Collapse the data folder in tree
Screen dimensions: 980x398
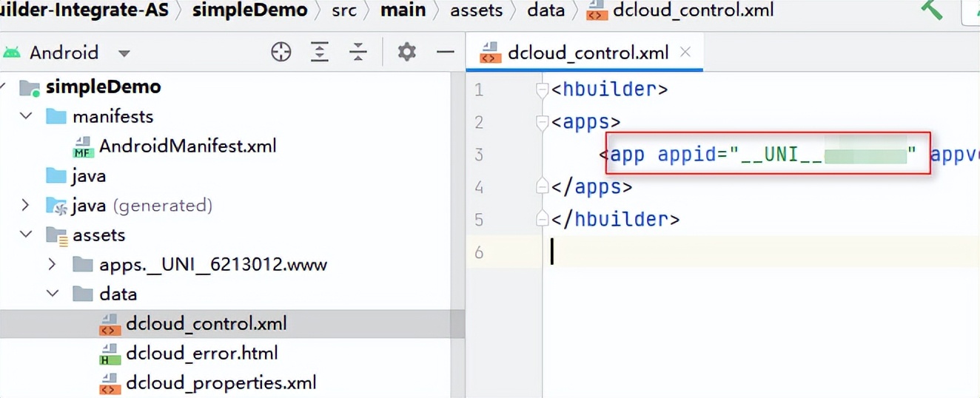click(x=52, y=294)
